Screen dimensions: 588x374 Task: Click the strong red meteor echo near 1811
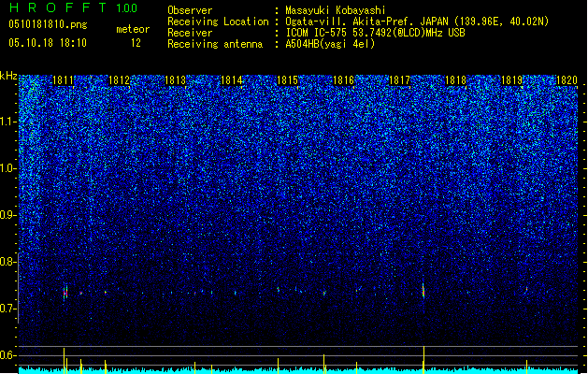tap(65, 293)
